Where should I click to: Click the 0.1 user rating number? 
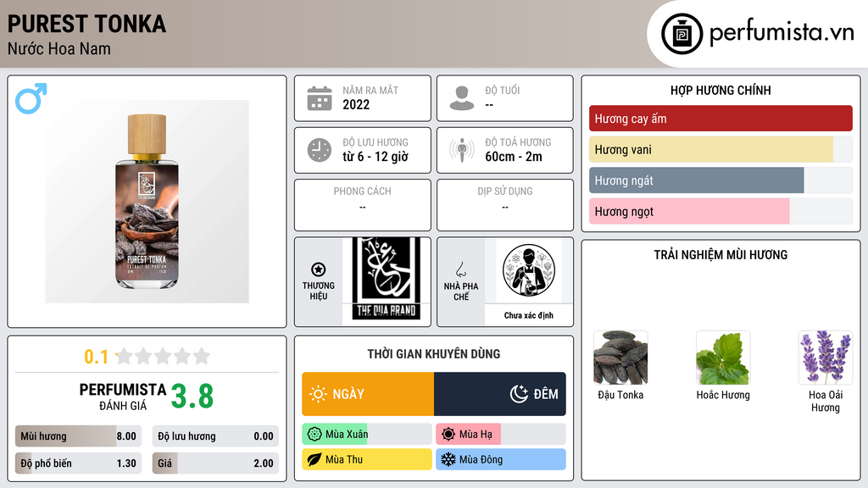tap(97, 357)
